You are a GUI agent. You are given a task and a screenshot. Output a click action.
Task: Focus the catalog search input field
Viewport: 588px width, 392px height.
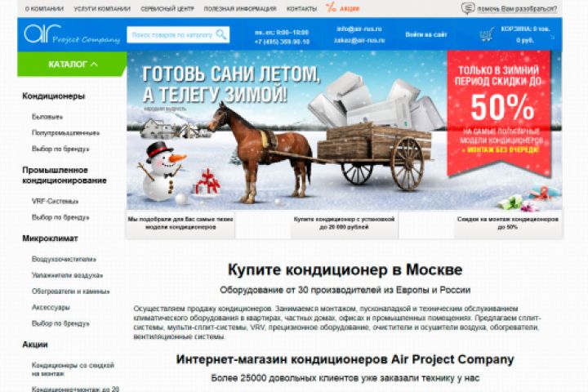point(171,35)
